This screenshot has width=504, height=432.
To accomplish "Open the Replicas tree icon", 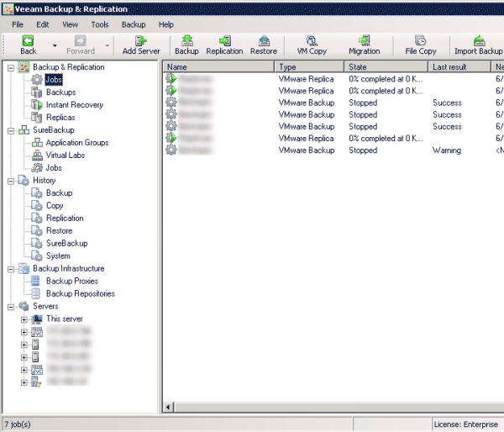I will tap(37, 118).
